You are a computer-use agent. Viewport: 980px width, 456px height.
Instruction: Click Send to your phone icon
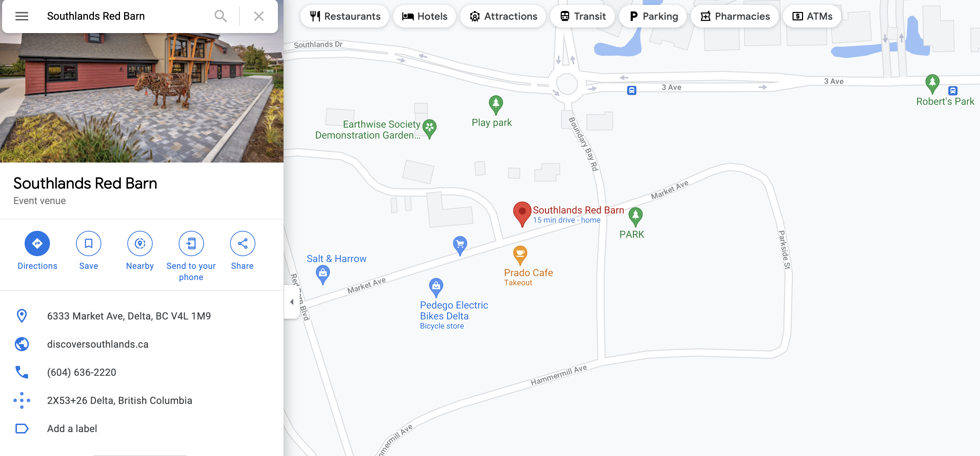pyautogui.click(x=191, y=243)
